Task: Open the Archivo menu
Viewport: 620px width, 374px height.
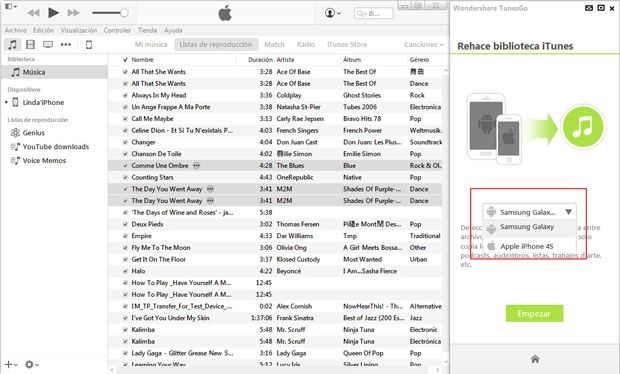Action: pos(16,30)
